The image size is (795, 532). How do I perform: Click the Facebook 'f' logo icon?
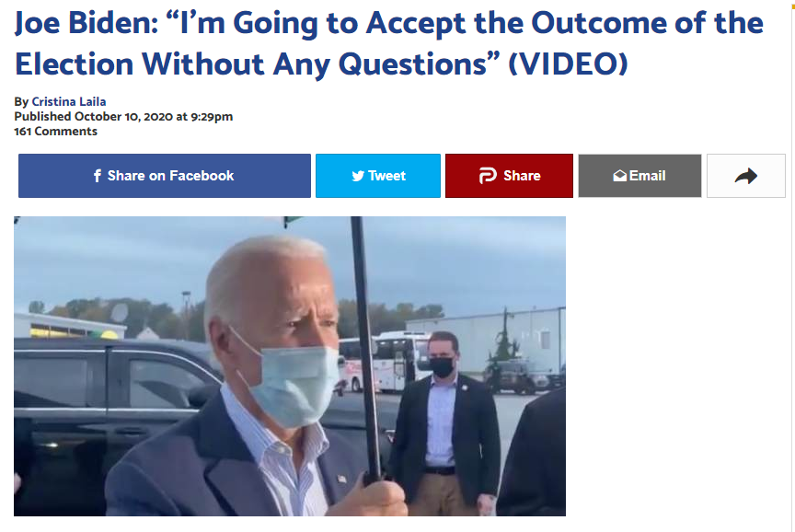(x=98, y=176)
